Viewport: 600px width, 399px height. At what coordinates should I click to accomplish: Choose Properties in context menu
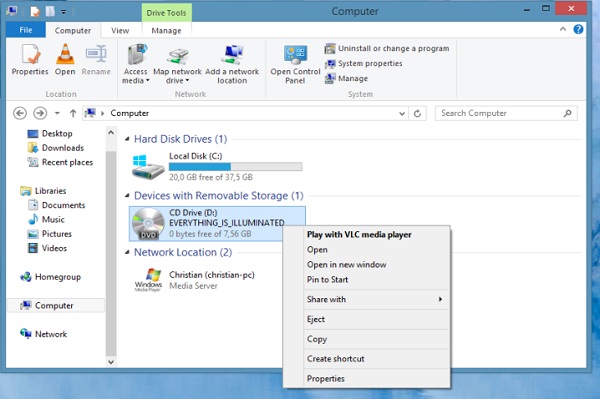pyautogui.click(x=326, y=379)
